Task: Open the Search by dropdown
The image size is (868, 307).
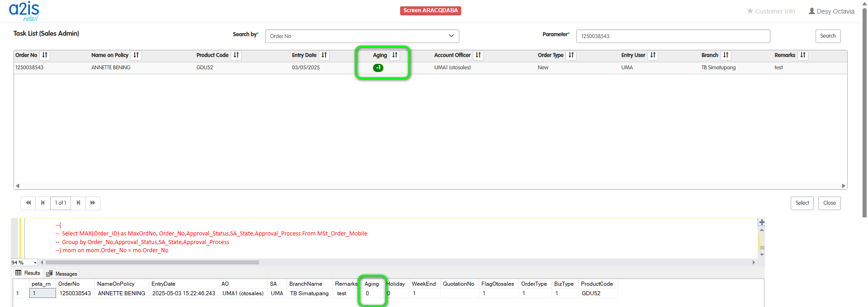Action: click(x=362, y=36)
